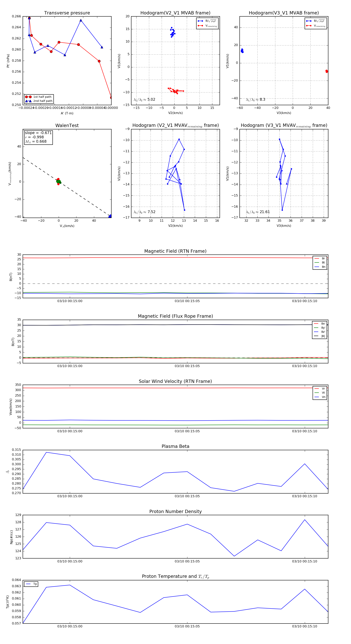
Task: Click the "Hodogram(V3_V1 MVAB frame)" title
Action: (x=284, y=13)
